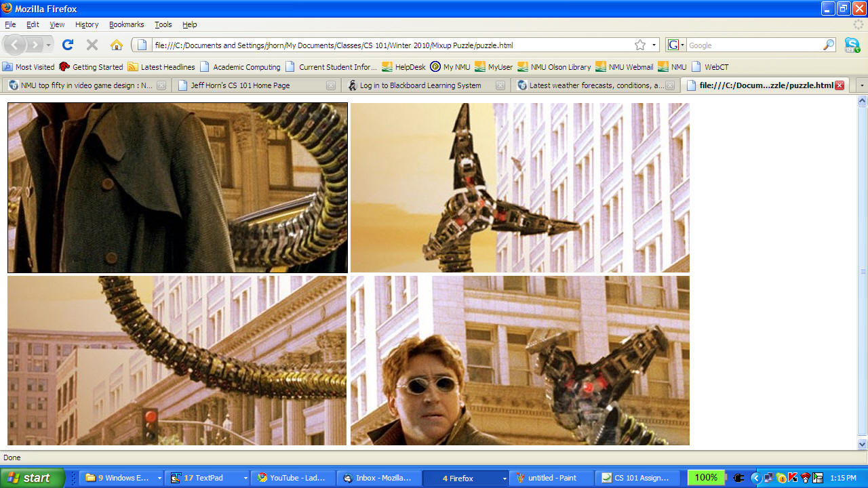
Task: Switch to YouTube taskbar window
Action: click(293, 478)
